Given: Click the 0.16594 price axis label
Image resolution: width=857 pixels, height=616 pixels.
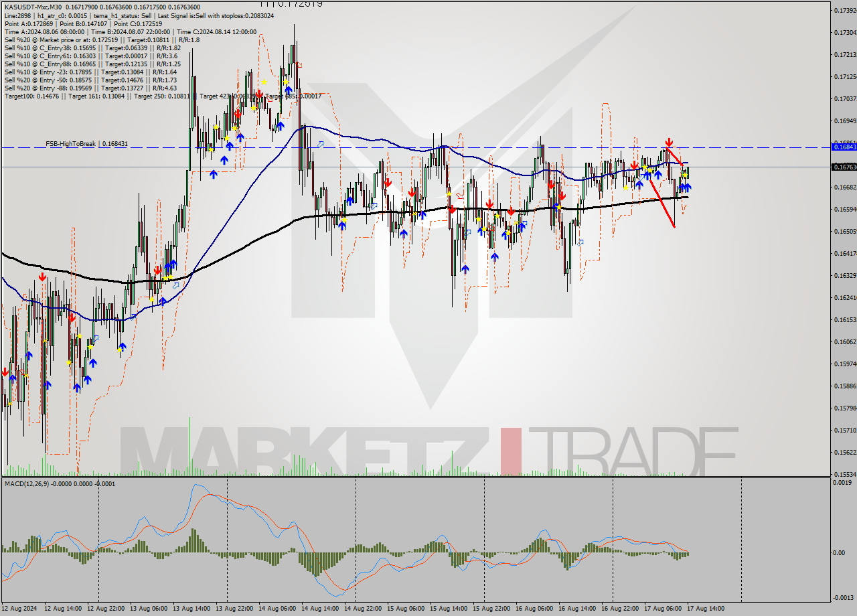Looking at the screenshot, I should point(844,209).
